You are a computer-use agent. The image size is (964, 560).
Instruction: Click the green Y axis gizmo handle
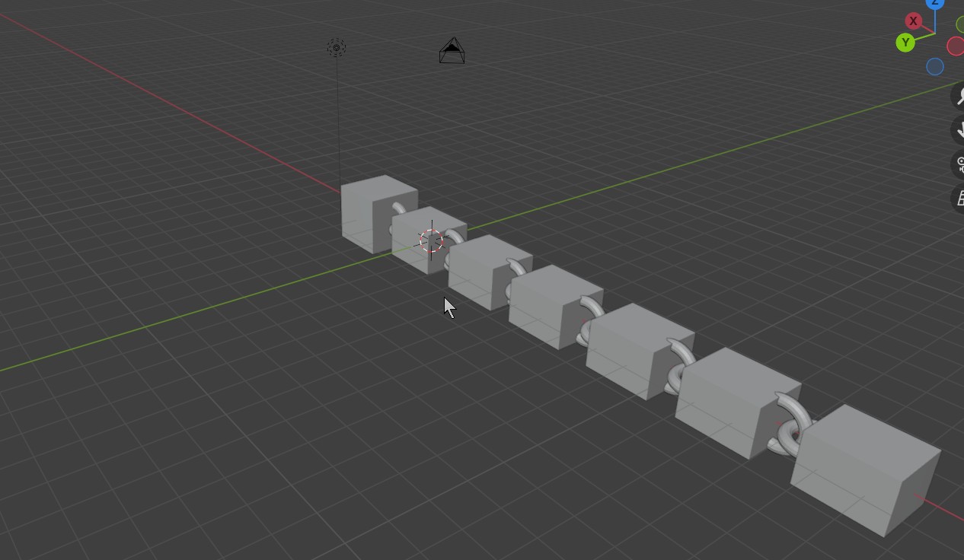(905, 43)
